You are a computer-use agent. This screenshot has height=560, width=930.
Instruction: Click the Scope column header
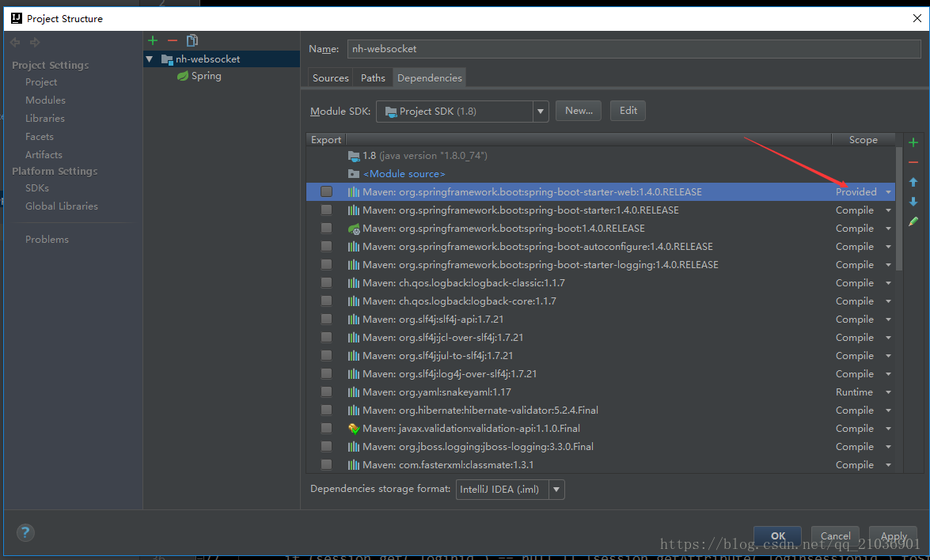pyautogui.click(x=863, y=140)
